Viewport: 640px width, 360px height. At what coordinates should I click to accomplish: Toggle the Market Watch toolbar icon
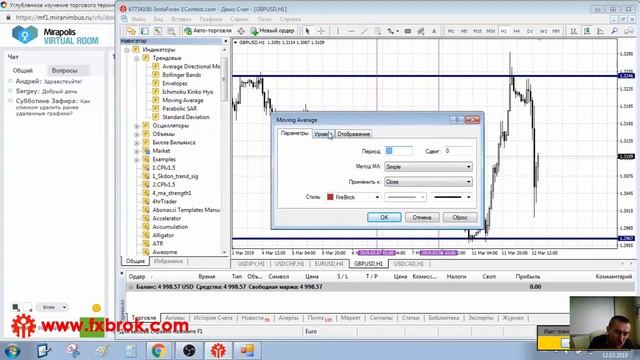[x=158, y=31]
